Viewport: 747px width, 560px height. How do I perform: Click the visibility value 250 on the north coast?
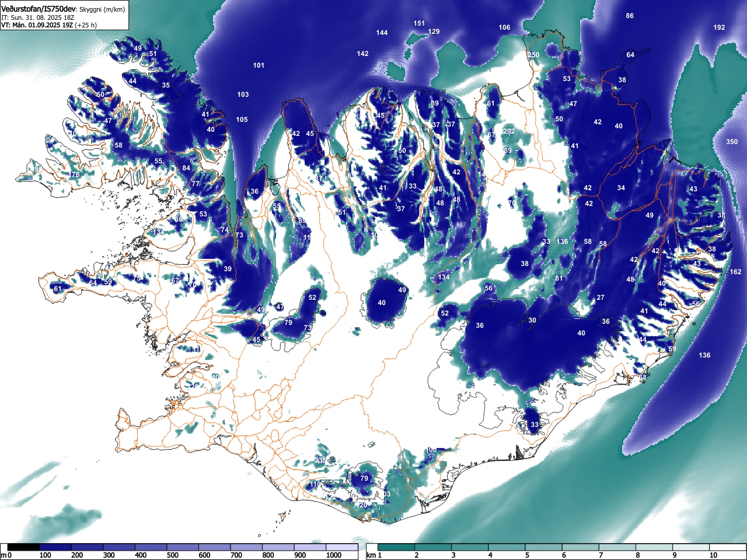point(533,55)
